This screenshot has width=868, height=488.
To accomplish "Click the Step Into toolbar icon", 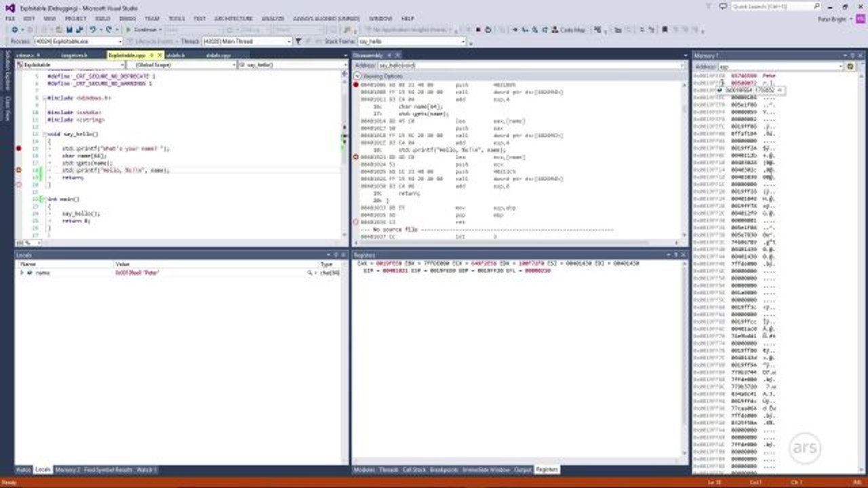I will pyautogui.click(x=526, y=30).
